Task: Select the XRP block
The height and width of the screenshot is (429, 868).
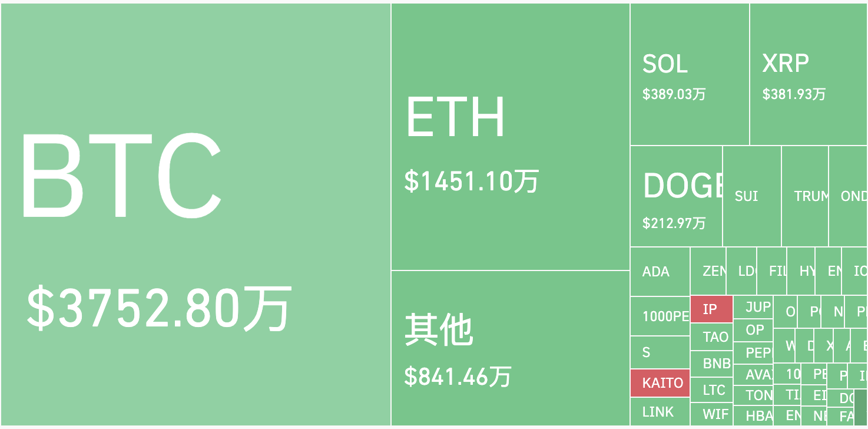Action: pos(808,74)
